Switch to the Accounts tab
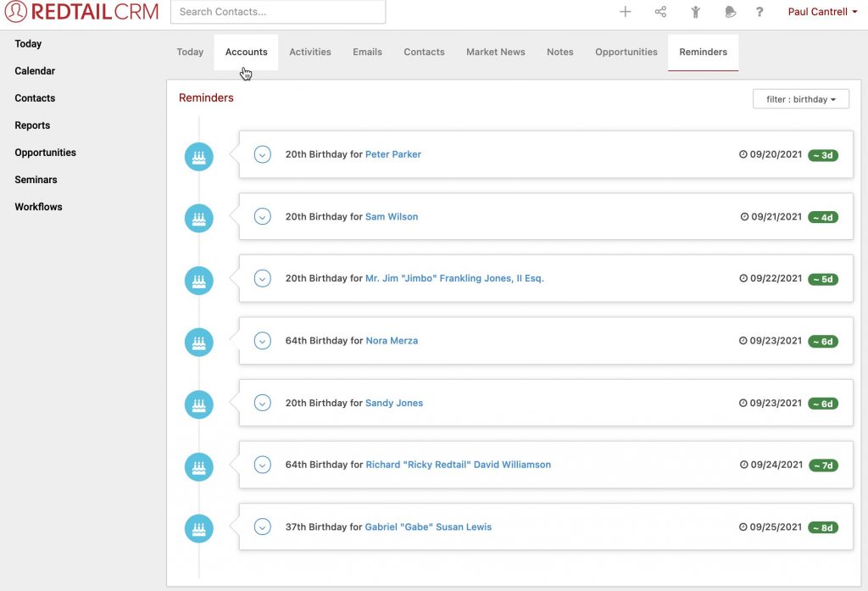 (x=246, y=52)
